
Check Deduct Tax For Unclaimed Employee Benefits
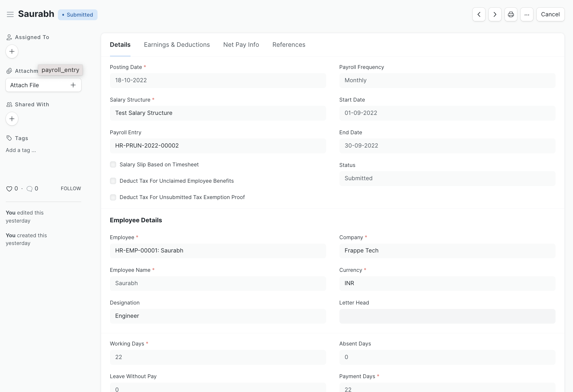pos(113,181)
